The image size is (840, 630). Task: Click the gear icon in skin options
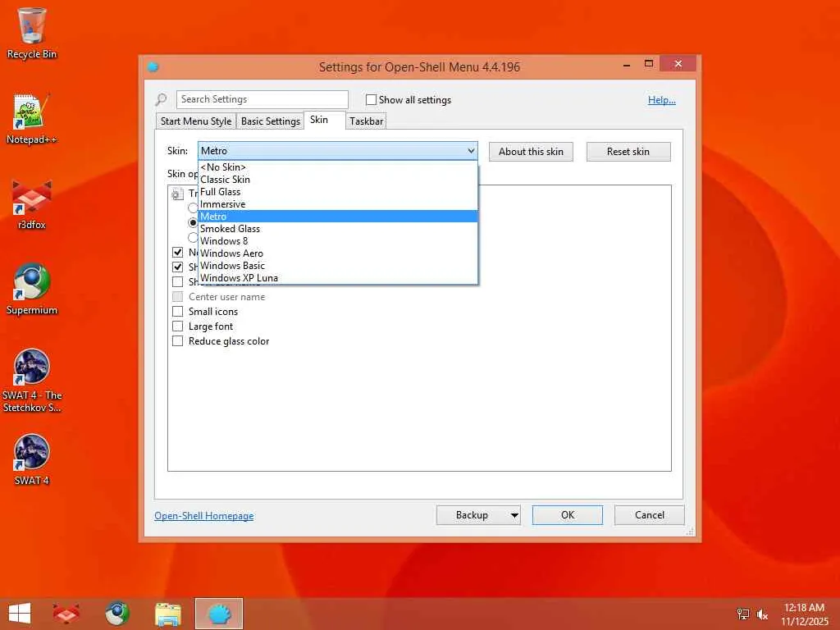177,194
